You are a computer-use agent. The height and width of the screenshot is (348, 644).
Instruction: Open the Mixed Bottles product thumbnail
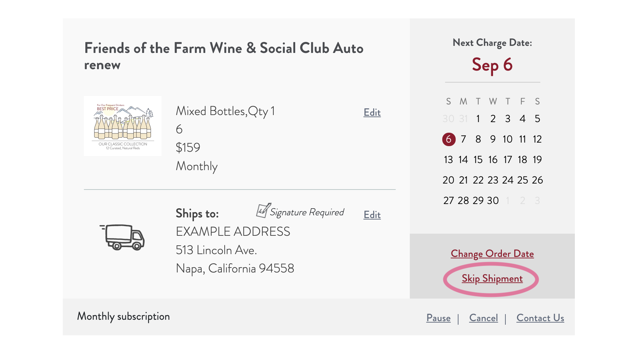123,126
